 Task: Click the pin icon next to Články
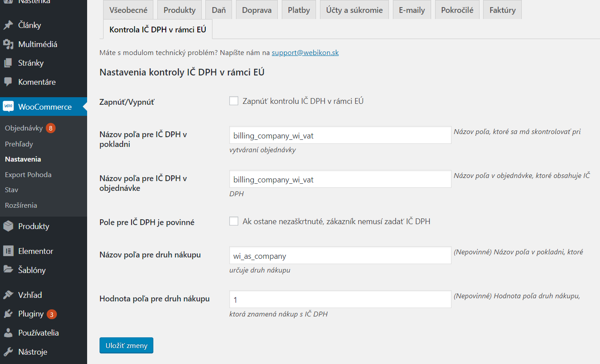tap(8, 25)
